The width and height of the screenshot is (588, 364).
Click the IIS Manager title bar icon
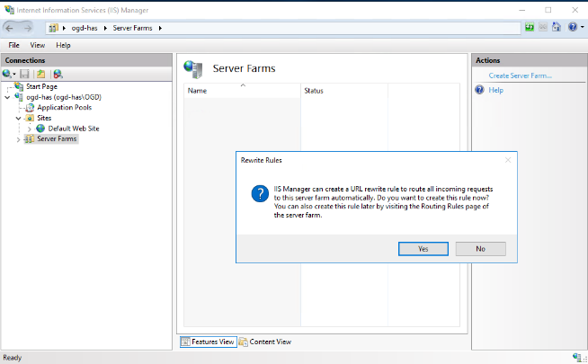(9, 9)
